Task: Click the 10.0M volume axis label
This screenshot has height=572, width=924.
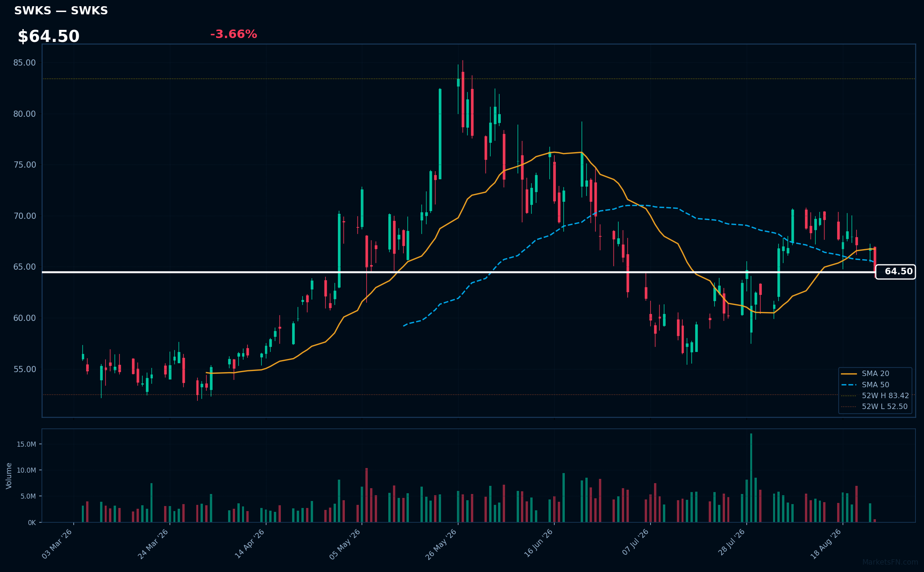Action: click(26, 470)
